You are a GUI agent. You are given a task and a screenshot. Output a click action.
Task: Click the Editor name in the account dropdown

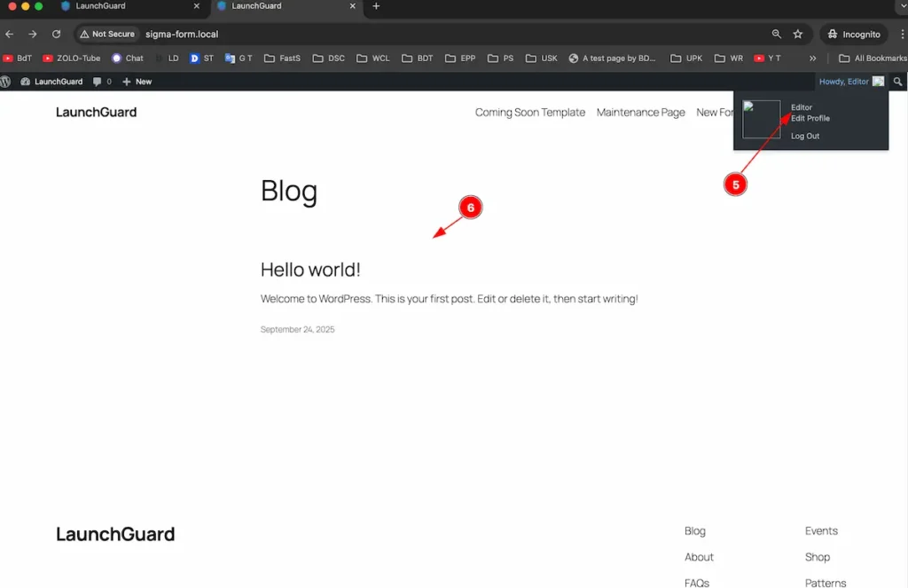point(802,107)
